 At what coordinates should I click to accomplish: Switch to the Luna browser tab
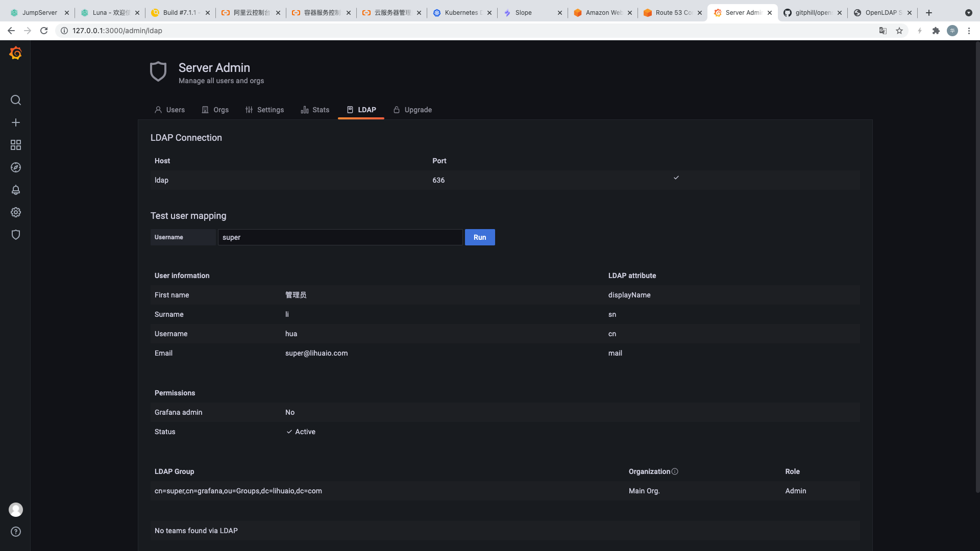(110, 13)
